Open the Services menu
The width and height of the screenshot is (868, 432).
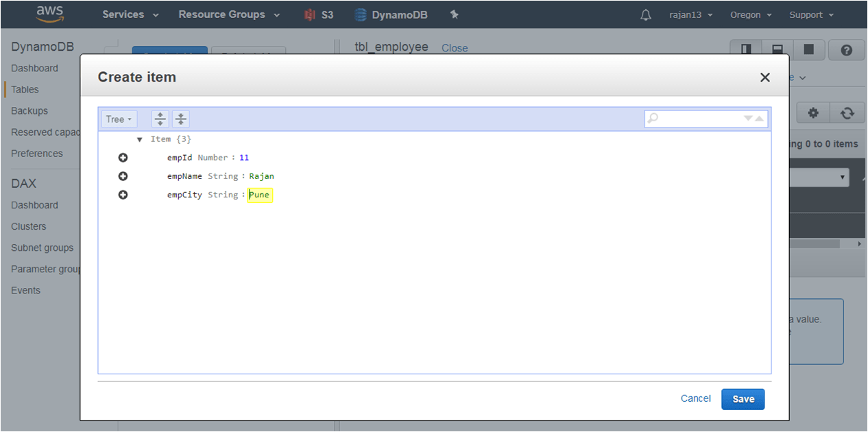click(130, 14)
